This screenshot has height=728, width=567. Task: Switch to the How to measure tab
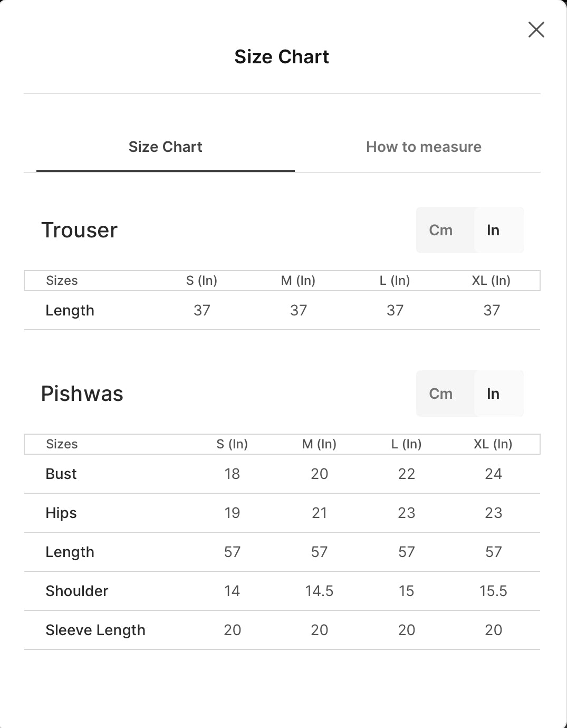424,147
